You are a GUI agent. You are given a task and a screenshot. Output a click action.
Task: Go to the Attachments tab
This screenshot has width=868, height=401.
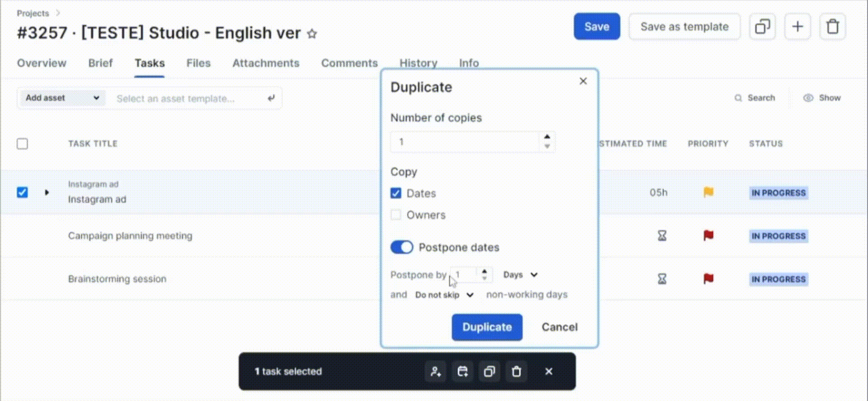[266, 63]
